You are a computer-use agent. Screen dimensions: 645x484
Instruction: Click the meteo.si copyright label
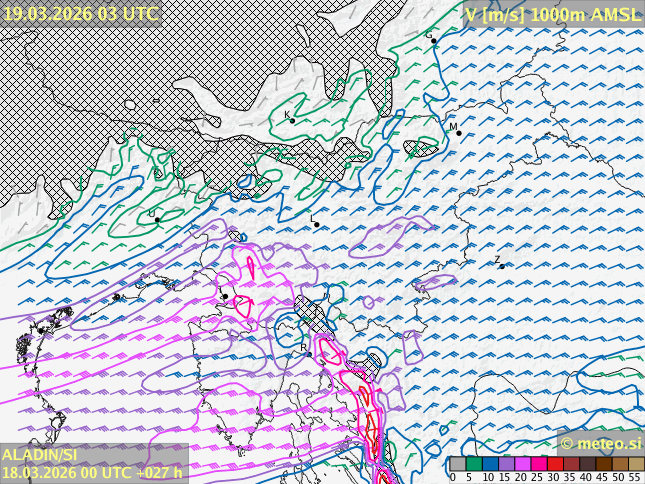point(600,443)
